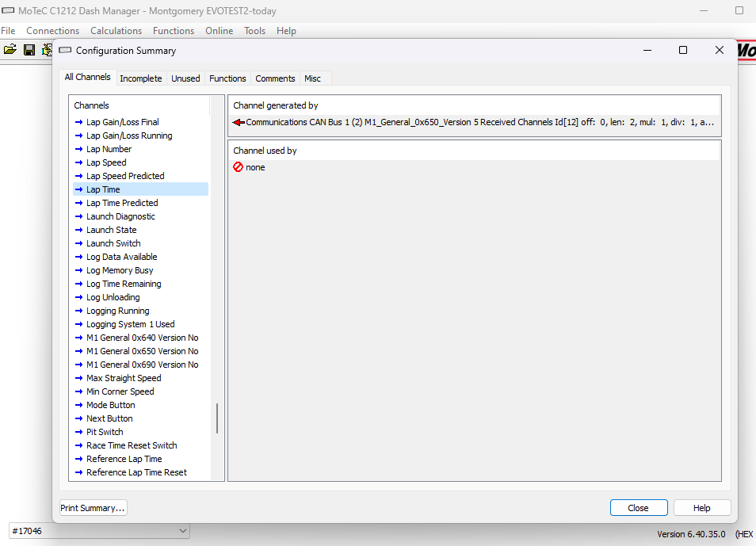
Task: Select Logging System 1 Used channel
Action: pyautogui.click(x=141, y=325)
